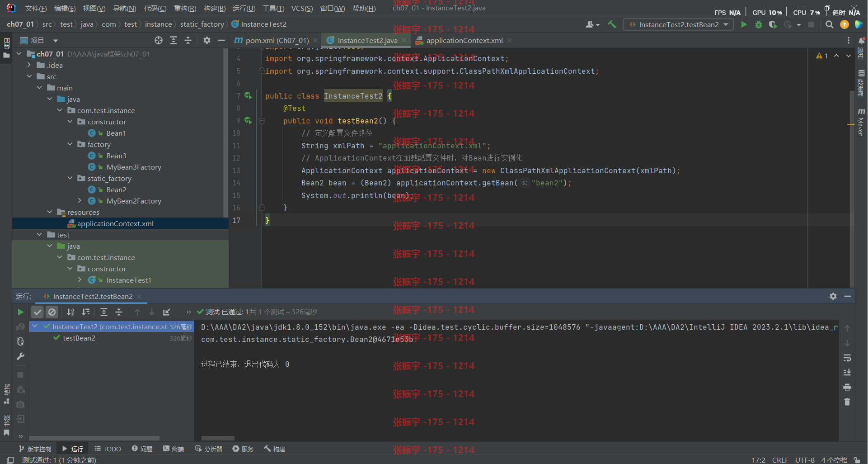This screenshot has height=464, width=868.
Task: Open editor tabs more options menu
Action: pos(849,40)
